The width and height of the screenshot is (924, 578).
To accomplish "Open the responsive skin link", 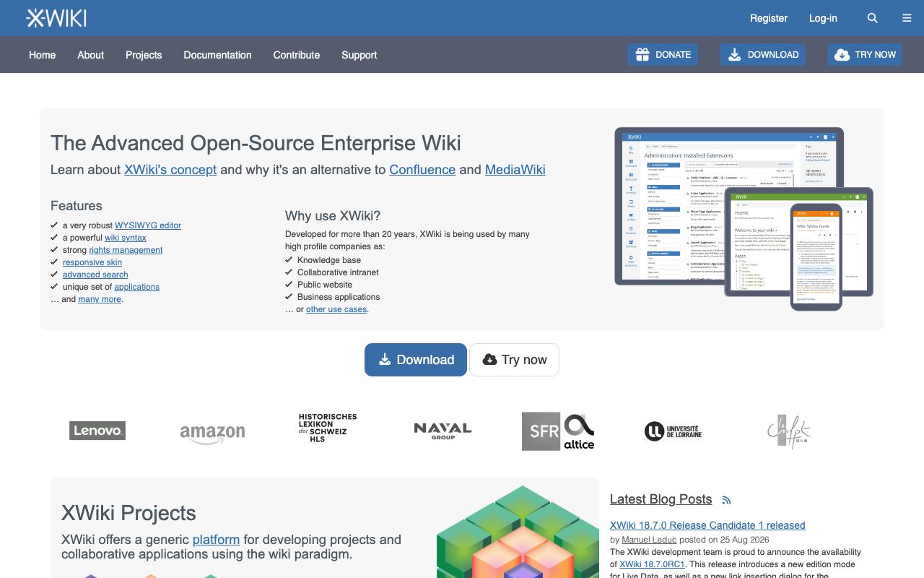I will point(92,262).
